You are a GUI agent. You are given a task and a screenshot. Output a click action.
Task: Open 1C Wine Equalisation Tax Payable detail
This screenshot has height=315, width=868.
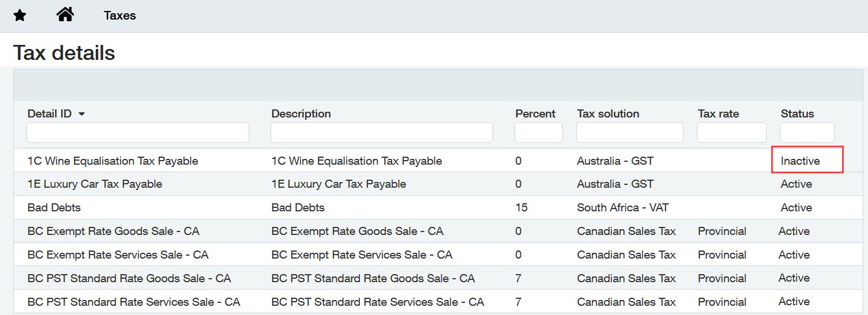113,161
